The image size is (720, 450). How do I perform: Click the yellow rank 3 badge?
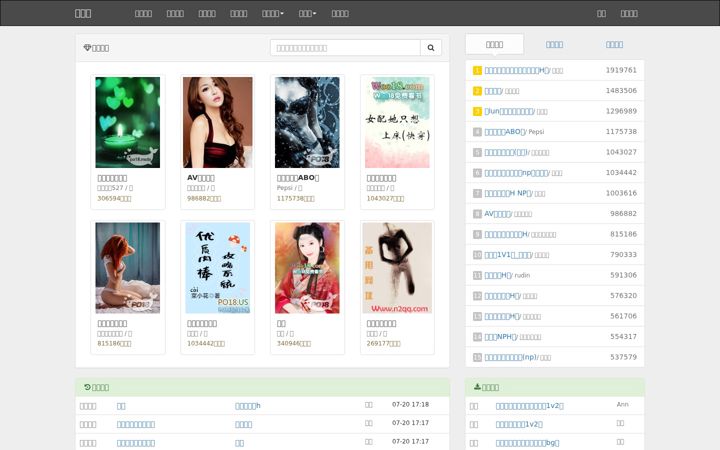tap(477, 111)
